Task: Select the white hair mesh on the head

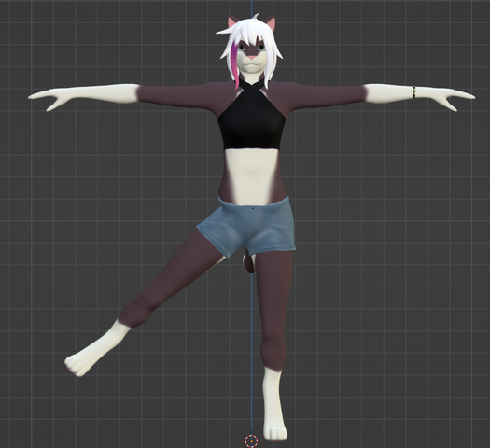Action: [x=250, y=50]
